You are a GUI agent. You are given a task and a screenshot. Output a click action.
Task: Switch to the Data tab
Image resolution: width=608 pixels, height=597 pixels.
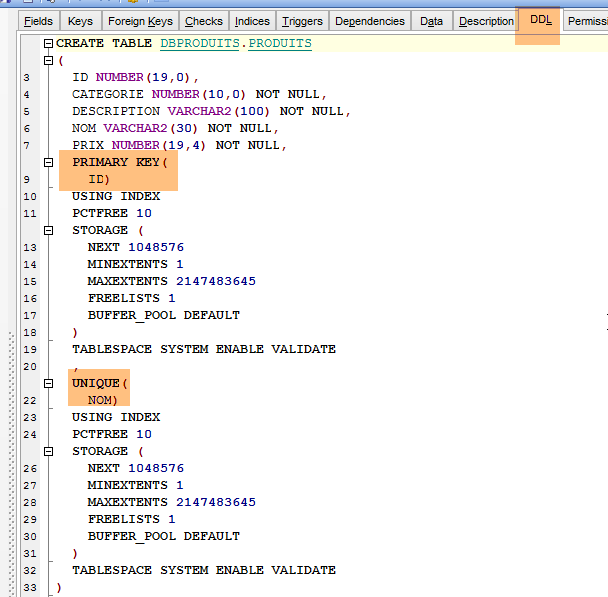(431, 21)
